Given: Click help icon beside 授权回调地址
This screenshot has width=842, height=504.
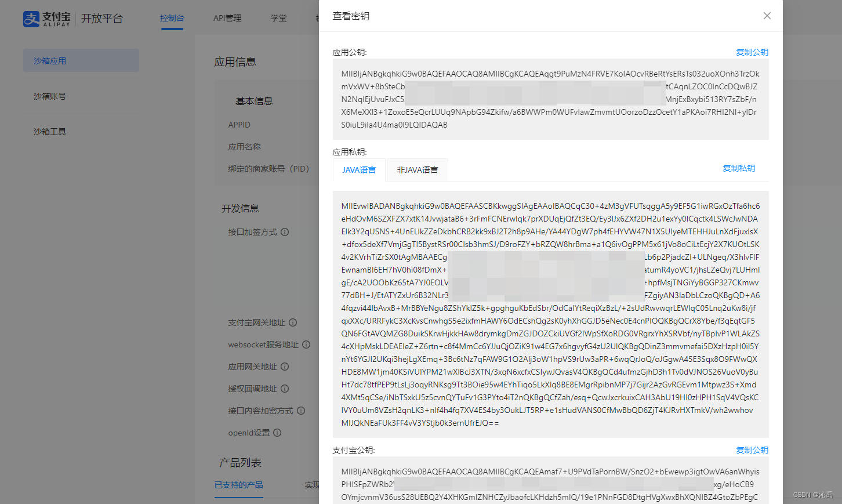Looking at the screenshot, I should [x=285, y=389].
